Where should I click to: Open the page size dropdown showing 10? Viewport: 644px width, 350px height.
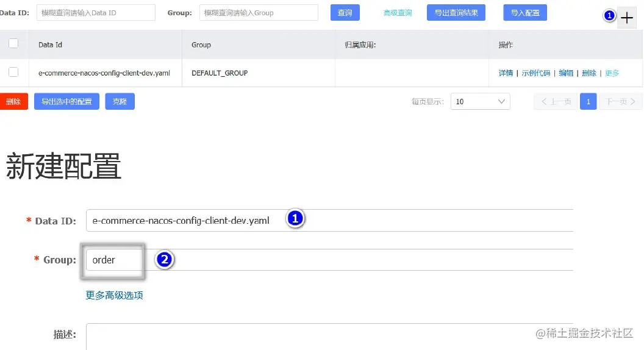[480, 101]
